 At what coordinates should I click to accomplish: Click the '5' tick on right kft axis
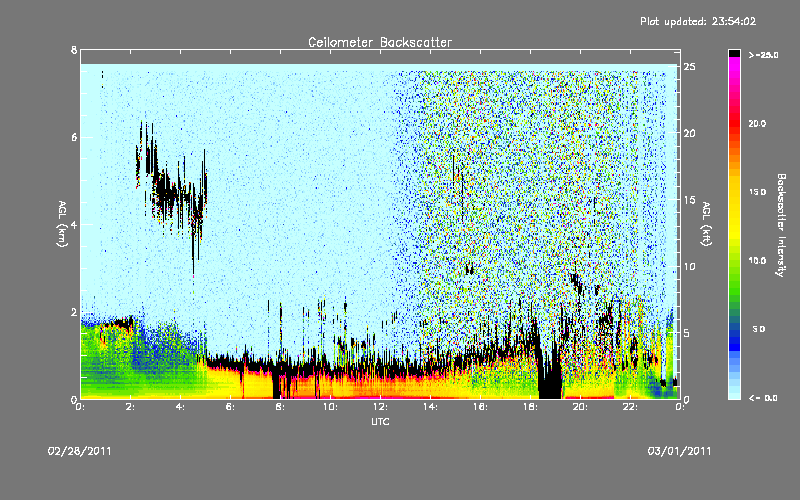(687, 333)
